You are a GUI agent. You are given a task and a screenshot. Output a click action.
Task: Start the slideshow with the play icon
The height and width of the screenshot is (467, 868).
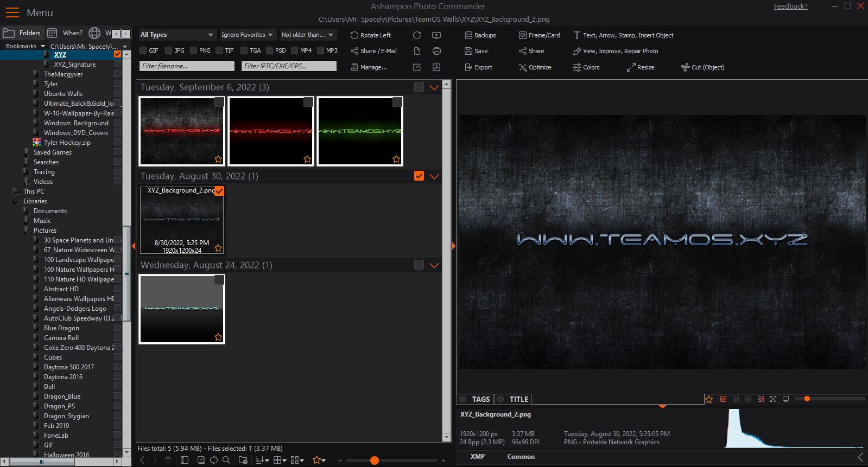click(x=436, y=35)
